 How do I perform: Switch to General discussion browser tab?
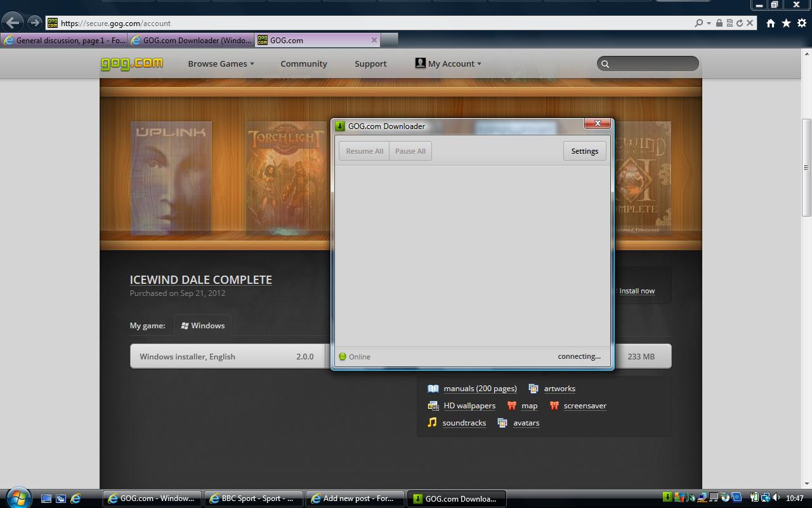[64, 40]
